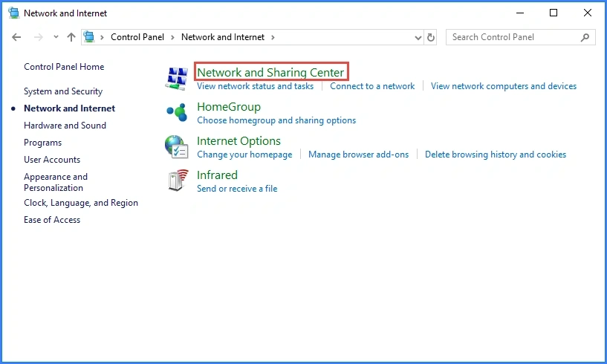Open Appearance and Personalization category

(56, 182)
